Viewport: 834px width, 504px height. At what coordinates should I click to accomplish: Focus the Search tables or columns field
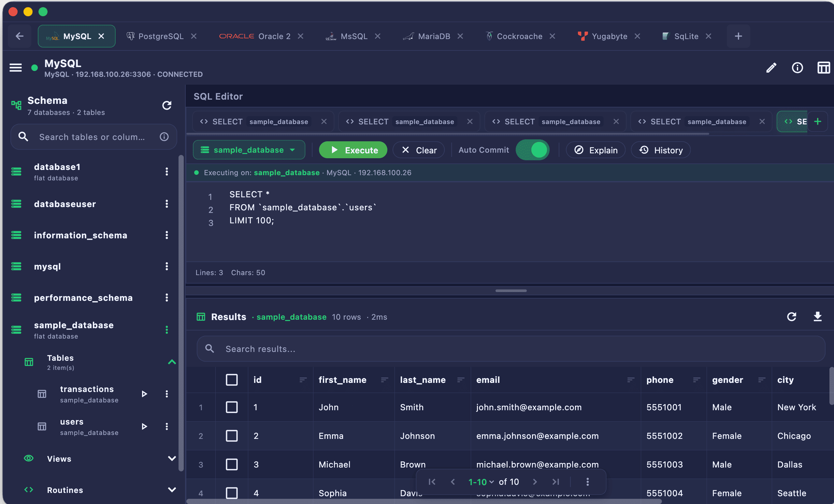tap(93, 137)
